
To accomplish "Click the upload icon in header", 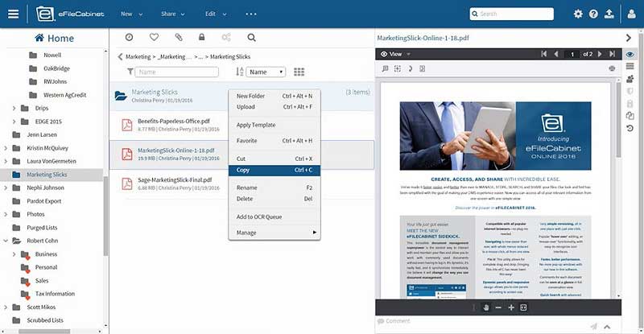I will (609, 14).
